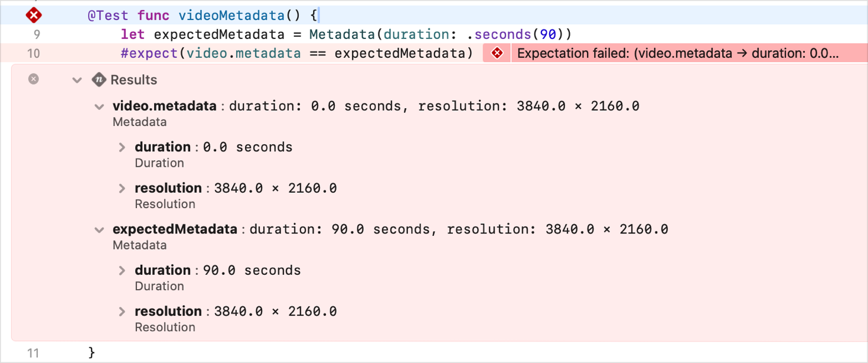The height and width of the screenshot is (363, 868).
Task: Click line number 10 in the gutter
Action: [x=34, y=54]
